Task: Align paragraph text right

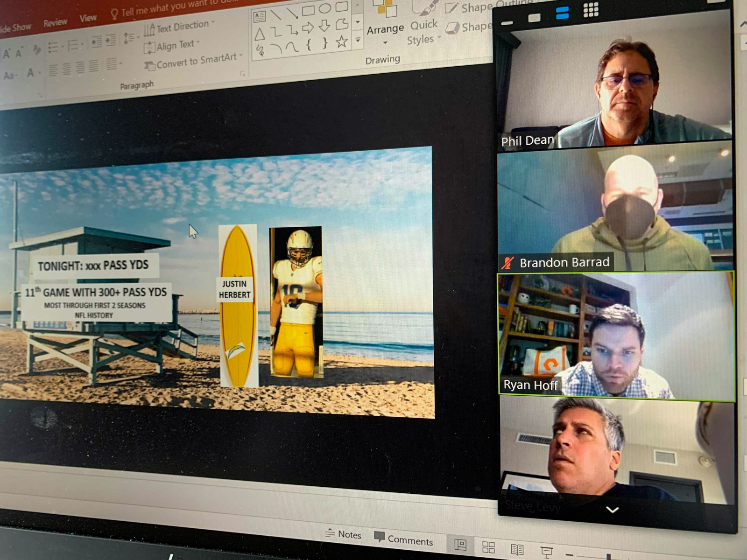Action: click(80, 68)
